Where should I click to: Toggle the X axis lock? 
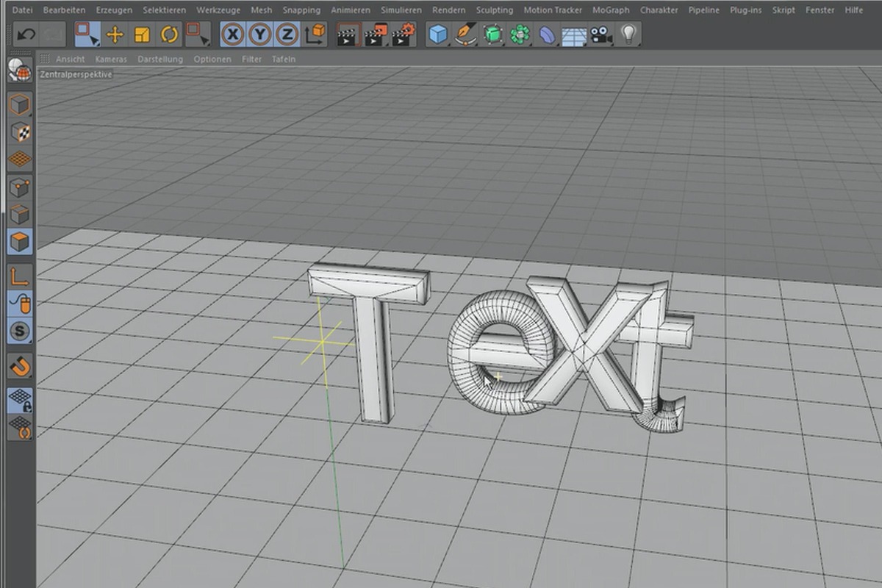[233, 34]
